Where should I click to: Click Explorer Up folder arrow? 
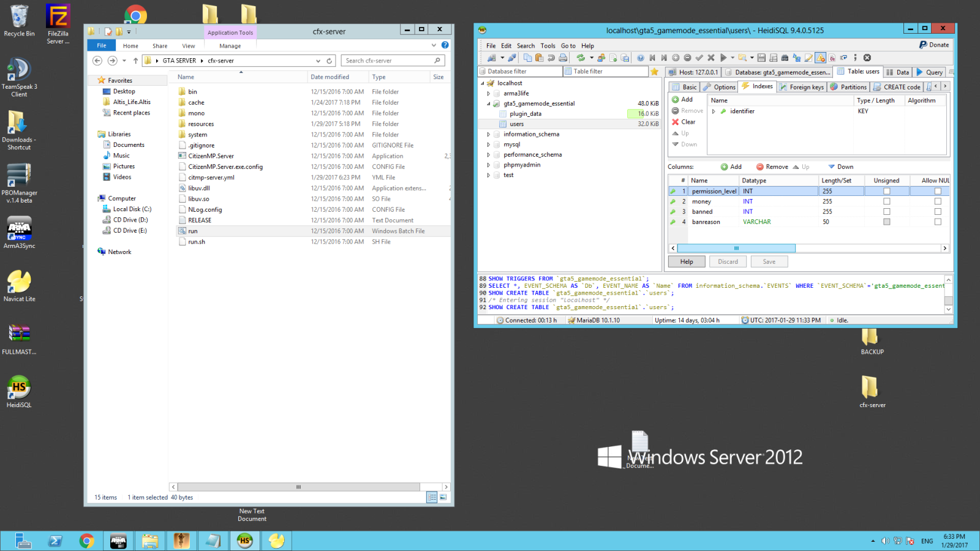click(135, 61)
